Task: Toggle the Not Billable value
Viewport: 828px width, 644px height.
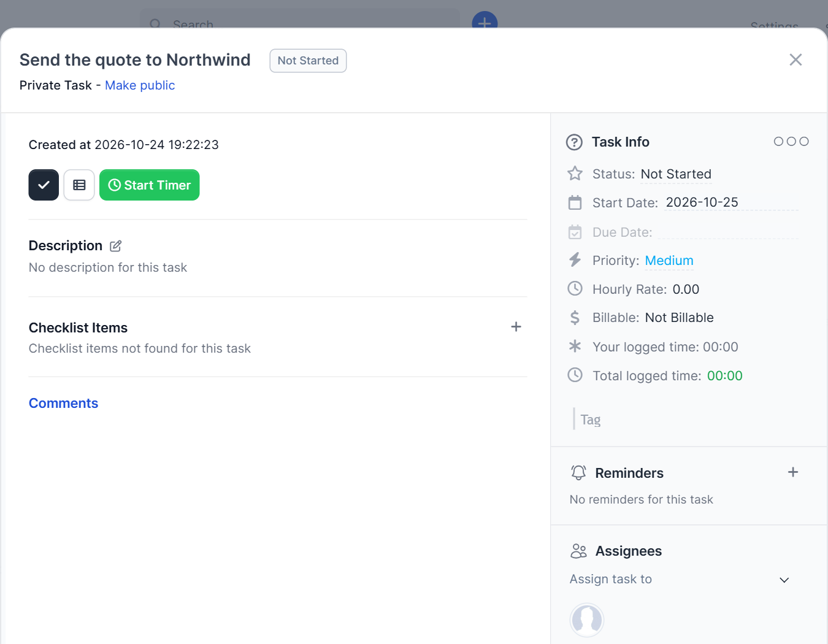Action: click(x=679, y=318)
